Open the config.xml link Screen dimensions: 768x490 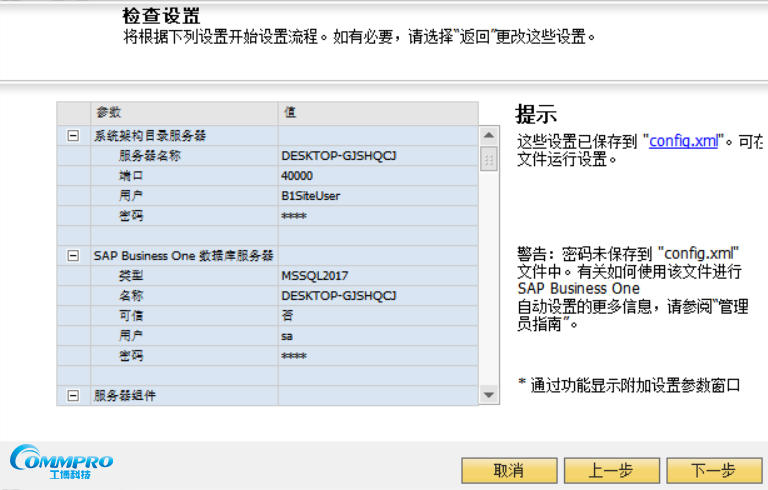click(683, 141)
